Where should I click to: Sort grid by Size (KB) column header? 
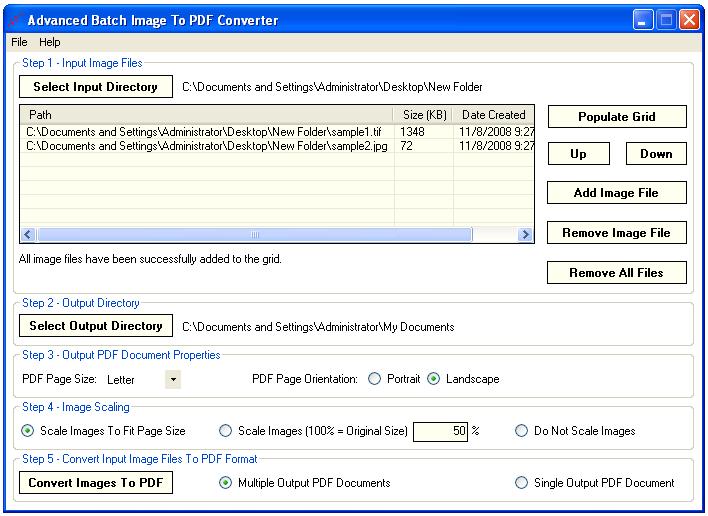coord(424,115)
